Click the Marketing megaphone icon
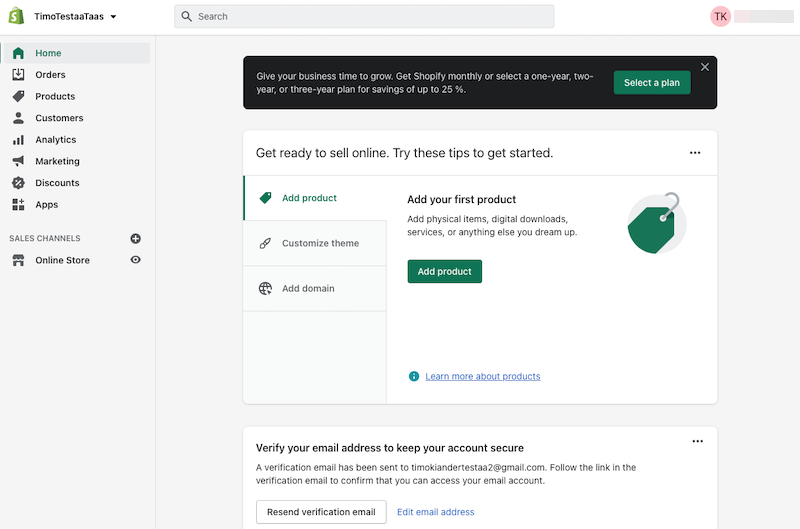 click(18, 161)
